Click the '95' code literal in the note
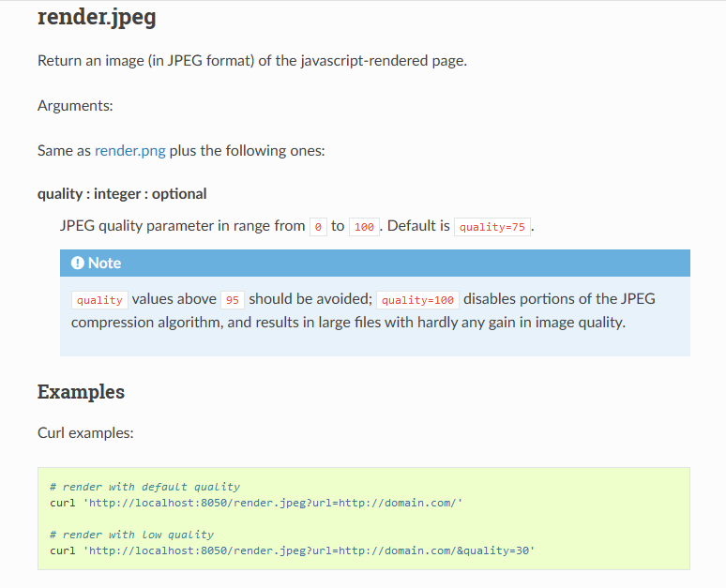The width and height of the screenshot is (726, 588). coord(233,300)
